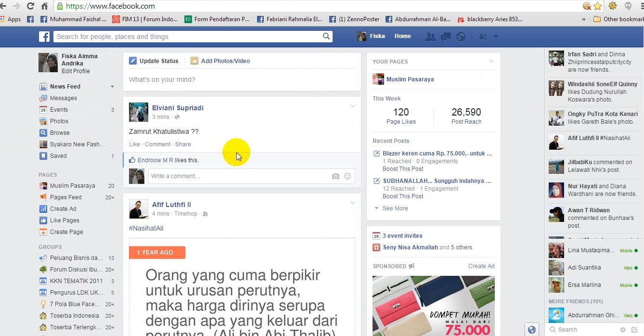644x336 pixels.
Task: Attach a photo using the comment camera icon
Action: click(335, 176)
